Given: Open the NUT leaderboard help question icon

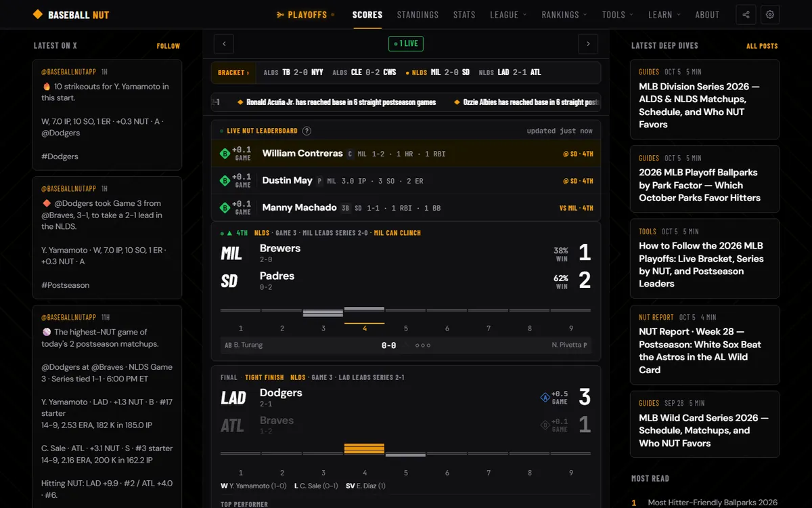Looking at the screenshot, I should (307, 131).
